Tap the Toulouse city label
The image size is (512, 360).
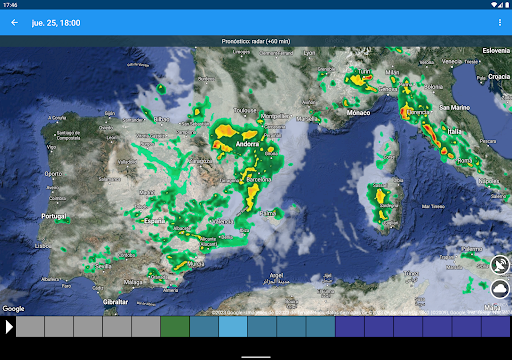245,110
